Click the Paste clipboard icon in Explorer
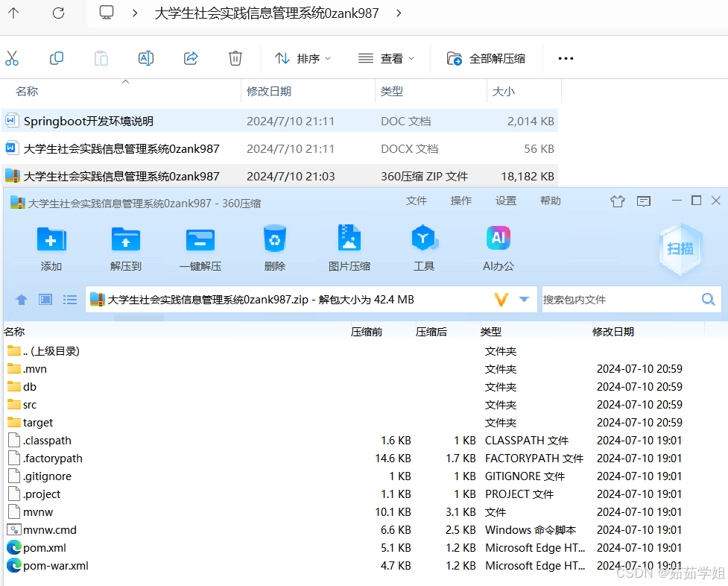Screen dimensions: 728x586 pyautogui.click(x=101, y=59)
